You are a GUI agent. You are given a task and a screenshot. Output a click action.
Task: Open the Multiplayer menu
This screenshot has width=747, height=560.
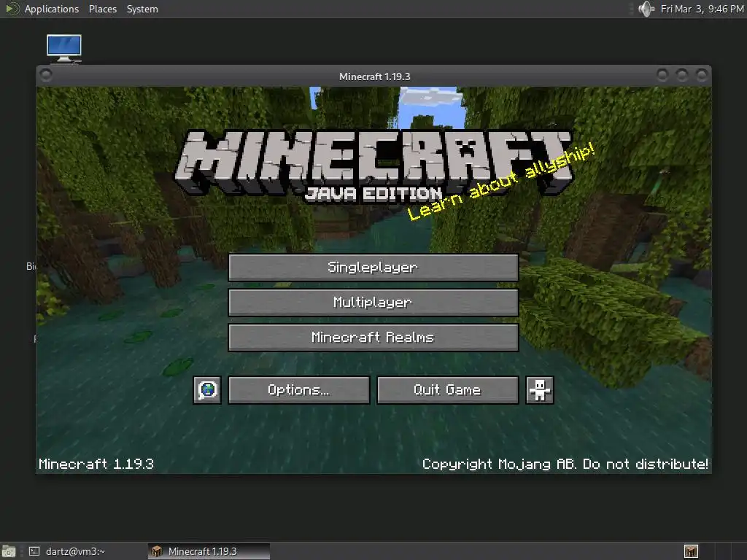373,303
